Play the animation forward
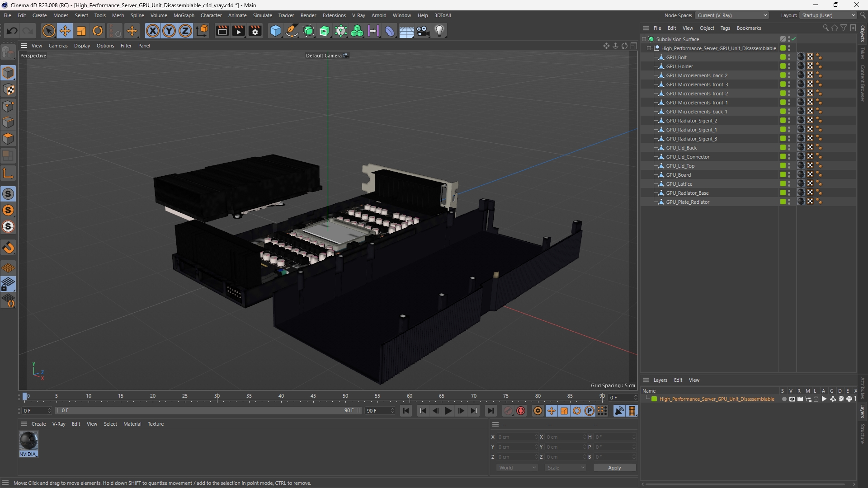This screenshot has height=488, width=868. click(x=448, y=411)
